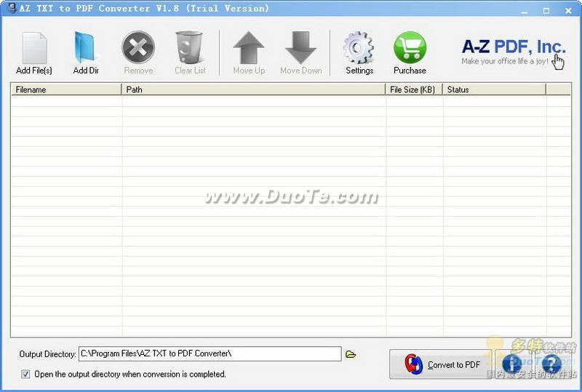This screenshot has width=582, height=392.
Task: Sort the list by the Path column header
Action: click(x=253, y=89)
